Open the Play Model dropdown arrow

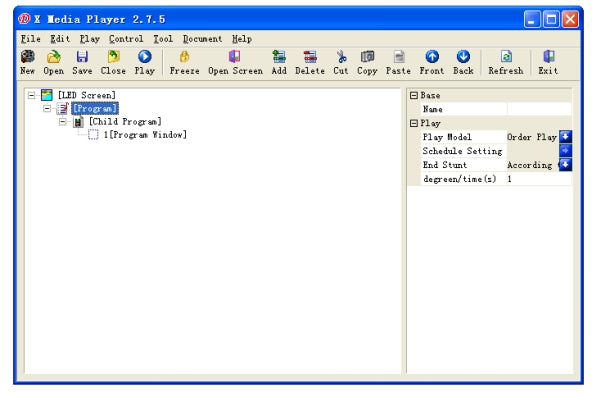[566, 137]
